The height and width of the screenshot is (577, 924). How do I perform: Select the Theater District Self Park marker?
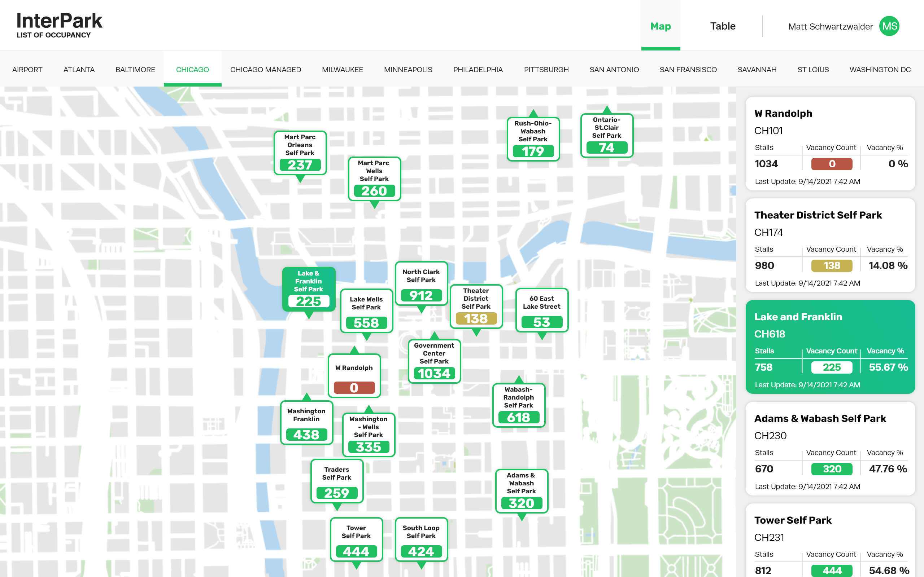pos(476,307)
